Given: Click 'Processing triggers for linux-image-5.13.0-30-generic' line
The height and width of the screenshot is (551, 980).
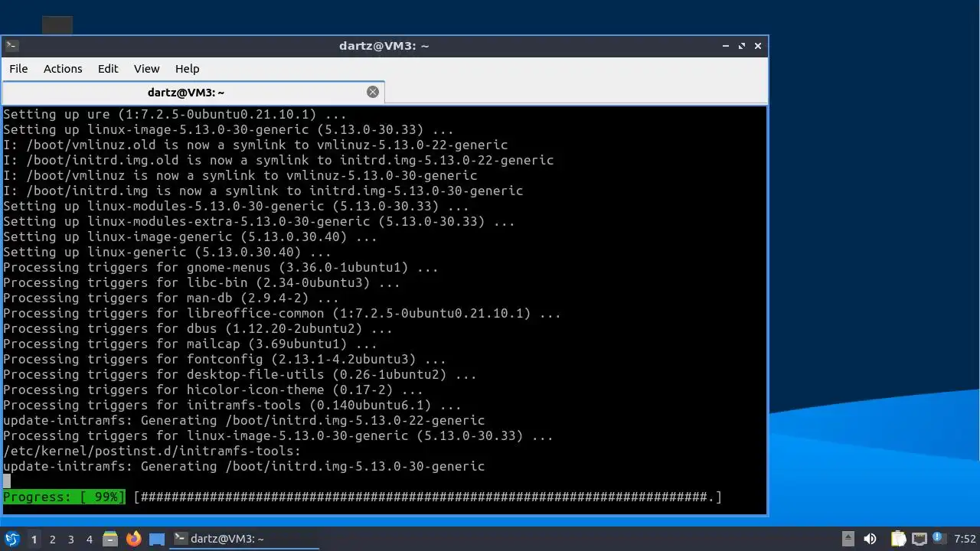Looking at the screenshot, I should pyautogui.click(x=278, y=436).
